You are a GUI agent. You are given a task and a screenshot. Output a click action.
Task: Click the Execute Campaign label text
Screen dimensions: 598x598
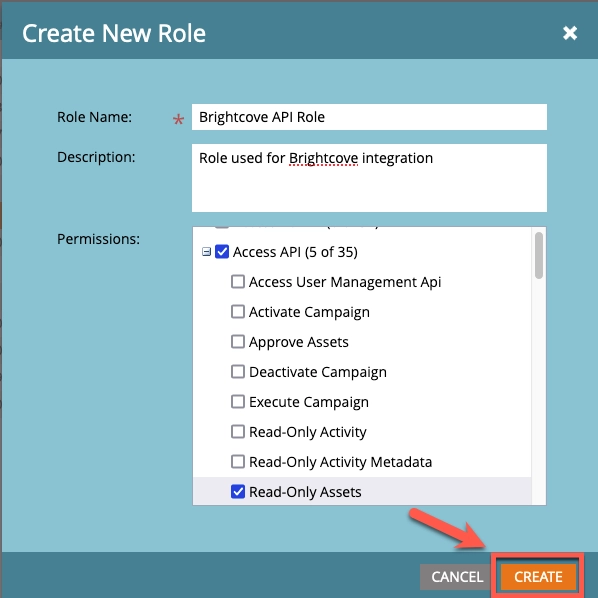click(x=309, y=402)
